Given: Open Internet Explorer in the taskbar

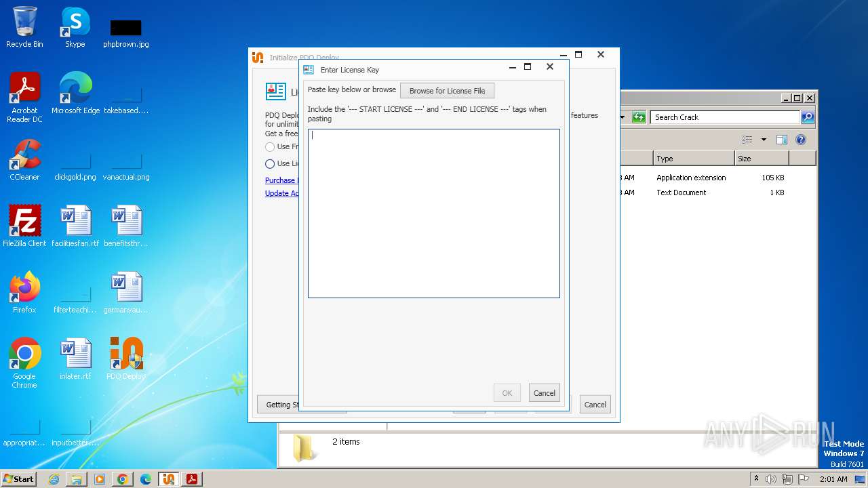Looking at the screenshot, I should tap(54, 479).
